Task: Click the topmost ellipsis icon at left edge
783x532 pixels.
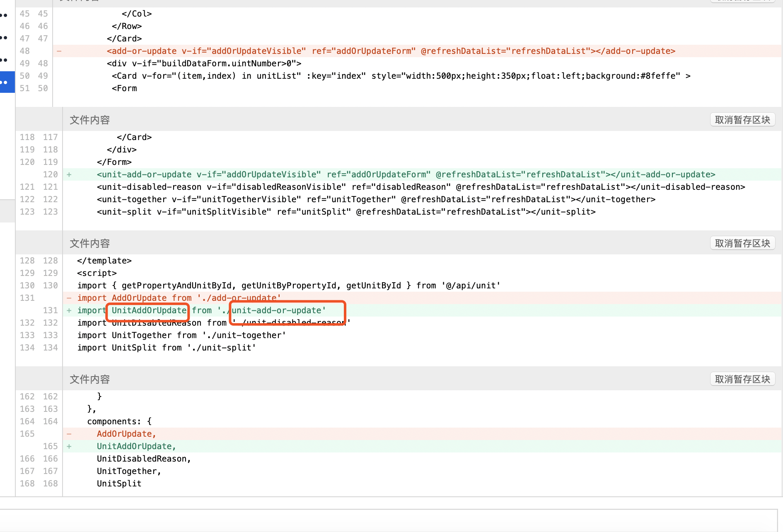Action: (x=4, y=15)
